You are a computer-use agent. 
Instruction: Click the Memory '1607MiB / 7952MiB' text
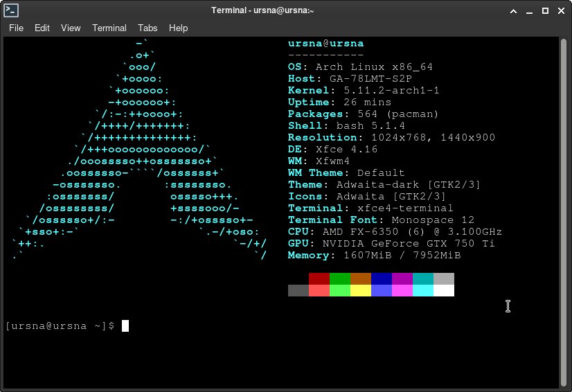pos(402,255)
